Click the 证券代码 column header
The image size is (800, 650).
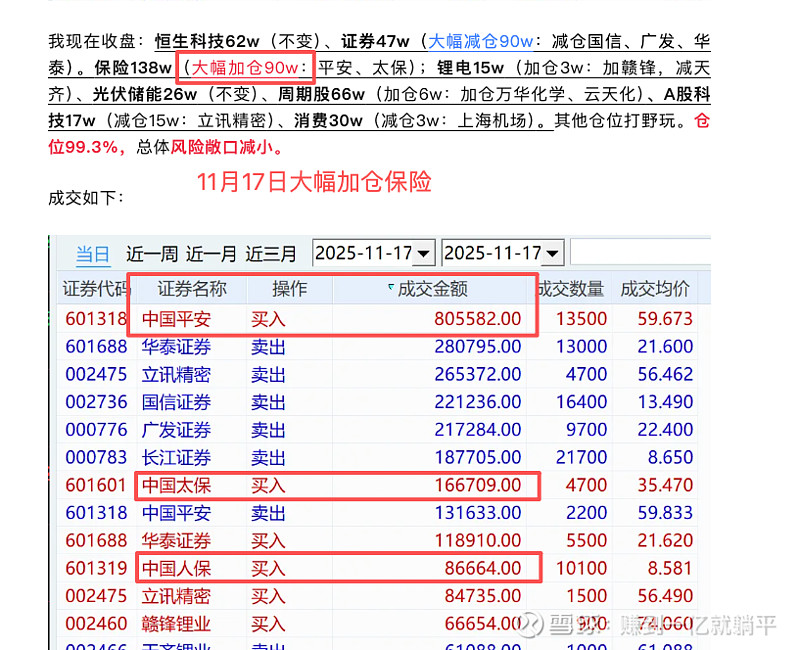point(96,289)
